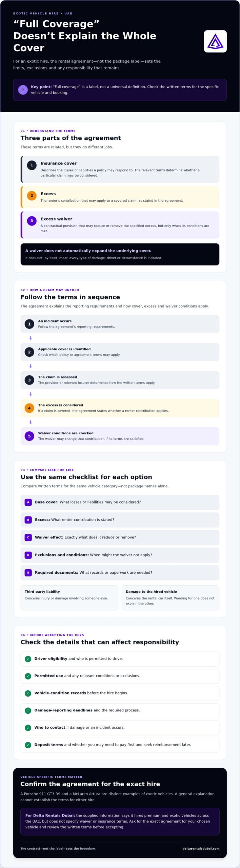Click the purple number 3 Excess waiver badge

(32, 221)
